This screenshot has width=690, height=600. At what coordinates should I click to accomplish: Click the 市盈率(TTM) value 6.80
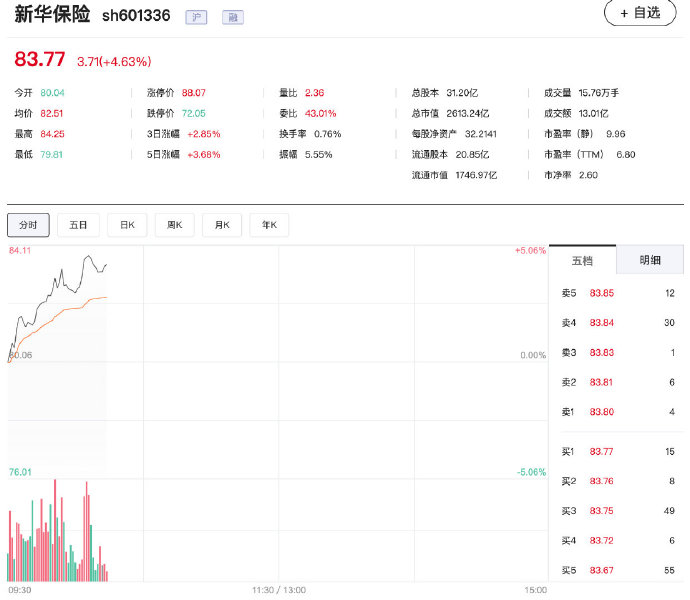[626, 155]
